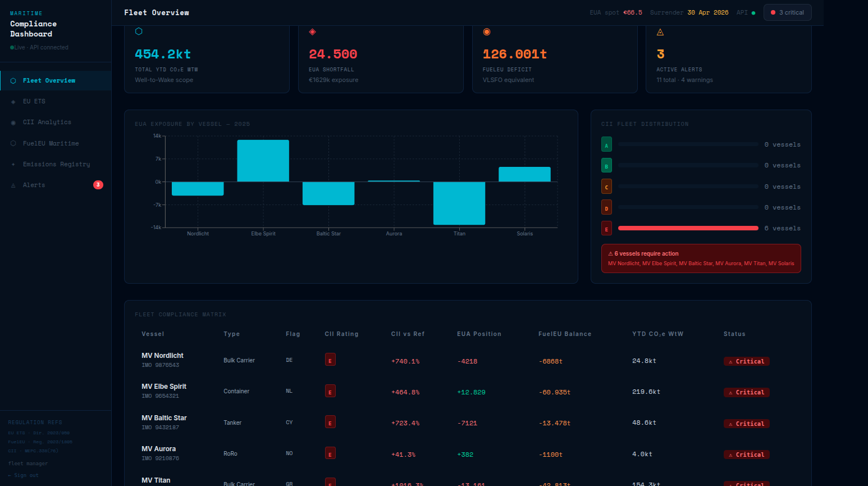Click the Elbe Spirit bar in exposure chart
The width and height of the screenshot is (868, 486).
click(263, 161)
